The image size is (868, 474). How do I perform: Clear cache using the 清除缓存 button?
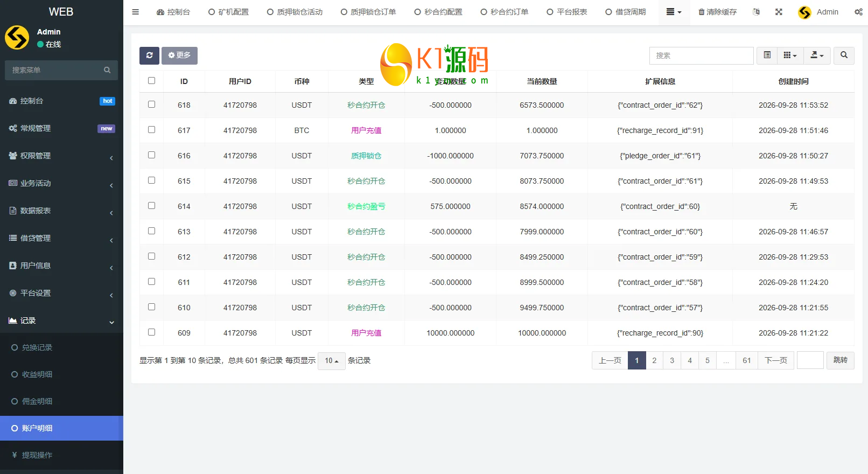[x=717, y=12]
